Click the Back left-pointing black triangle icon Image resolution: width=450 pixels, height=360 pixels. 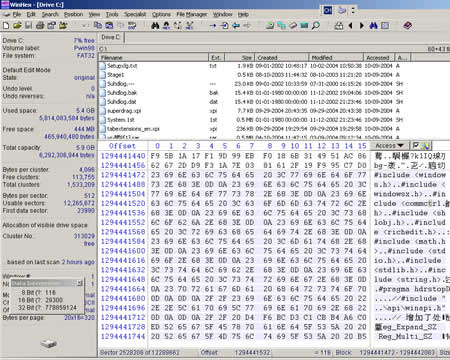(350, 25)
